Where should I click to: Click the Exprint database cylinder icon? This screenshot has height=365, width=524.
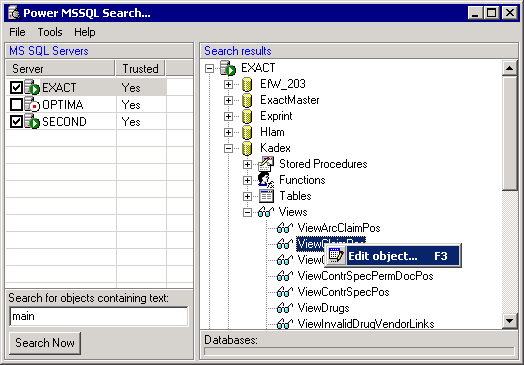(247, 116)
